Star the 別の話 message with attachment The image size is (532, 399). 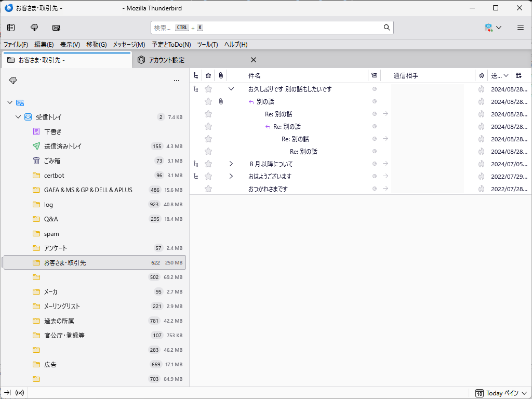tap(208, 101)
